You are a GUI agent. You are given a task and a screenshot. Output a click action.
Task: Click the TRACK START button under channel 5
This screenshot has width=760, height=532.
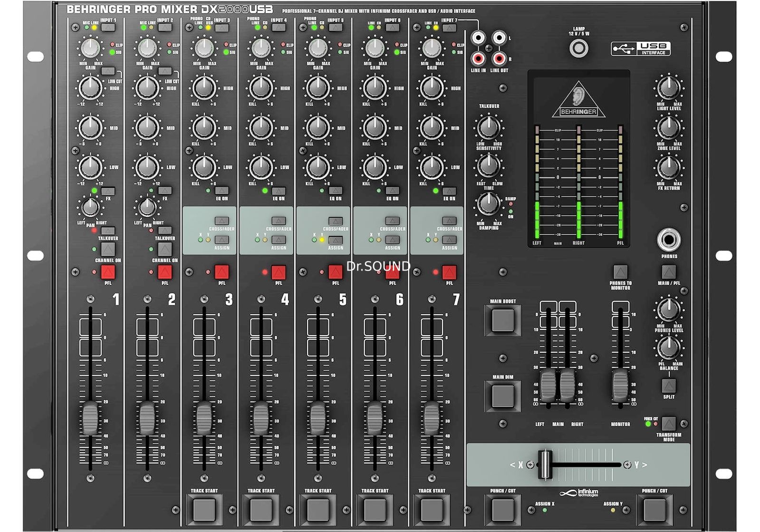click(x=318, y=510)
